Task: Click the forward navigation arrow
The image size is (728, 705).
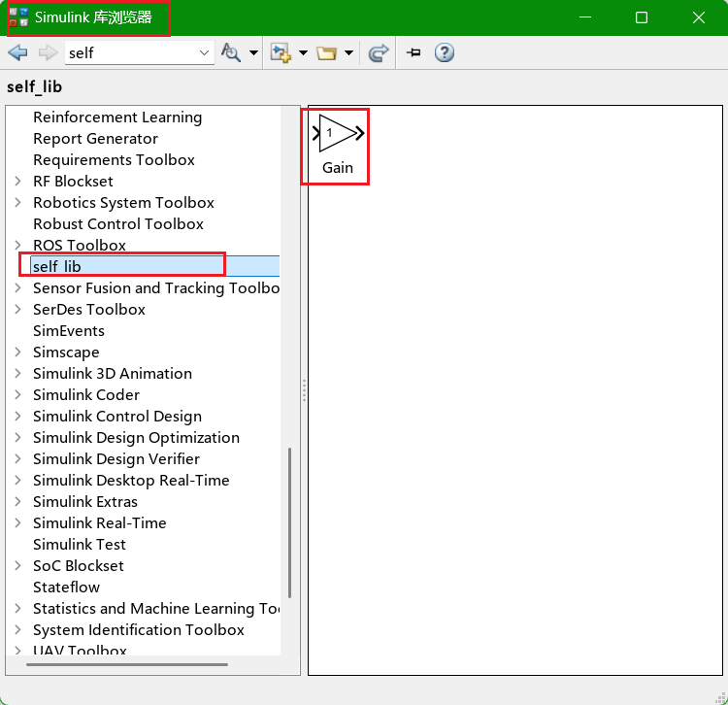Action: point(48,52)
